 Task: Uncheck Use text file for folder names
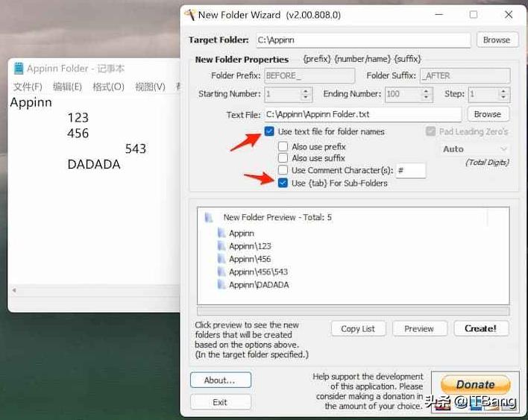pos(269,131)
